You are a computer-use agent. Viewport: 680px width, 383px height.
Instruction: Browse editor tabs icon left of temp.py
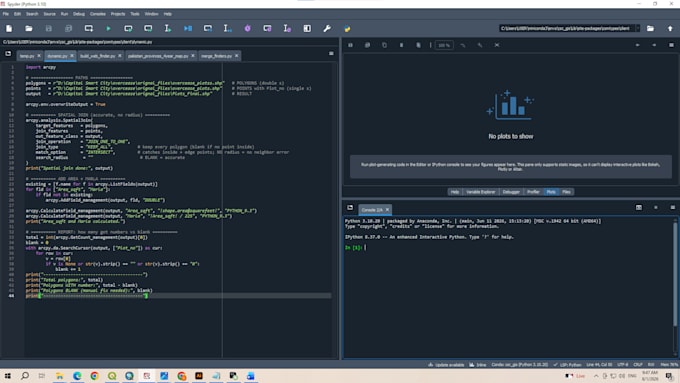point(8,54)
